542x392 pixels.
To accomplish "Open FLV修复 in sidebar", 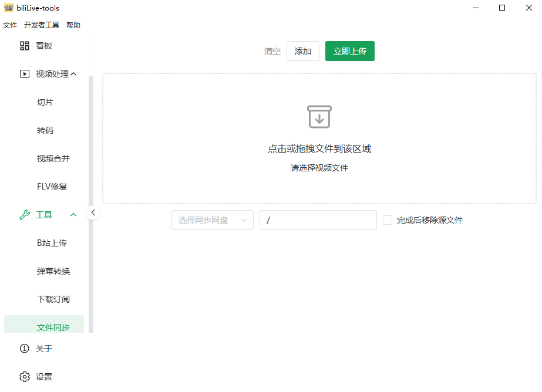I will pos(52,187).
